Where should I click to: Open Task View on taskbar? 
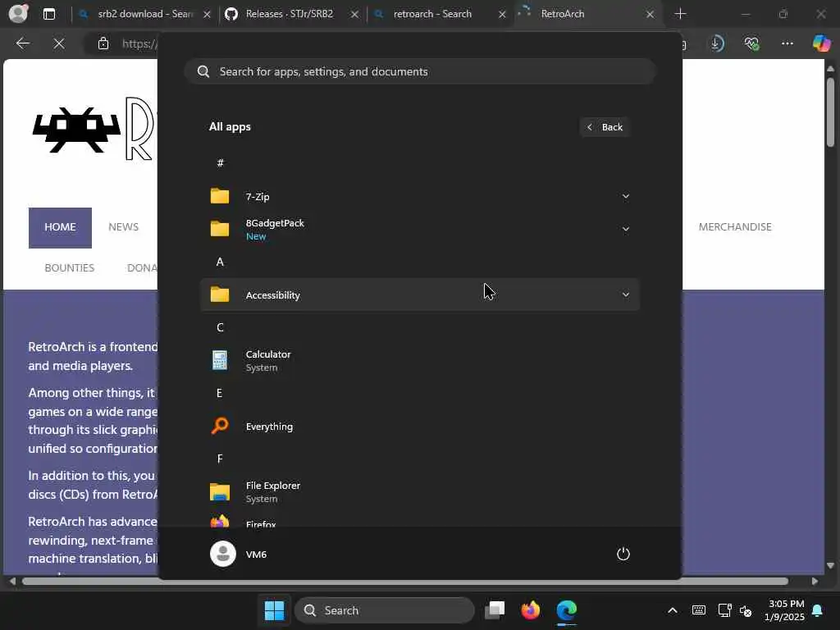[495, 610]
